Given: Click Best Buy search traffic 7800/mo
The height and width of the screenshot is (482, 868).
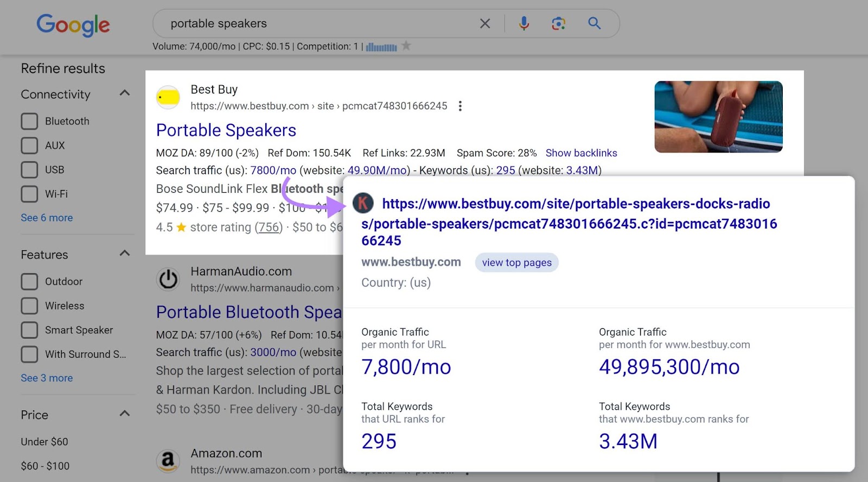Looking at the screenshot, I should pos(273,170).
